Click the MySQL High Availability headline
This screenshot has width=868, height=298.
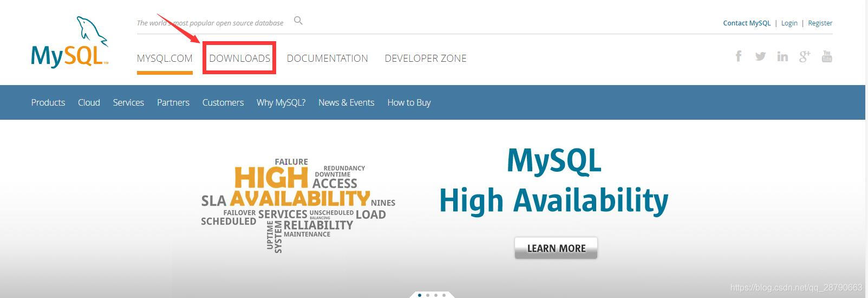tap(553, 182)
